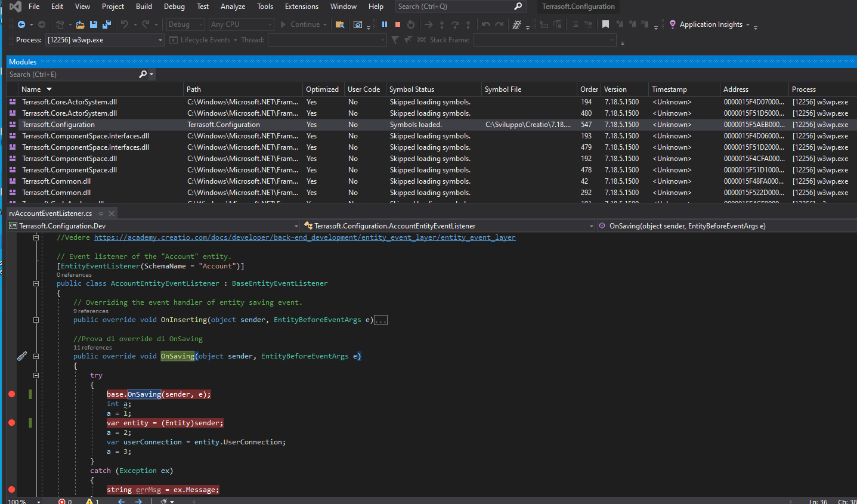Open the OnSaving member dropdown

tap(726, 226)
